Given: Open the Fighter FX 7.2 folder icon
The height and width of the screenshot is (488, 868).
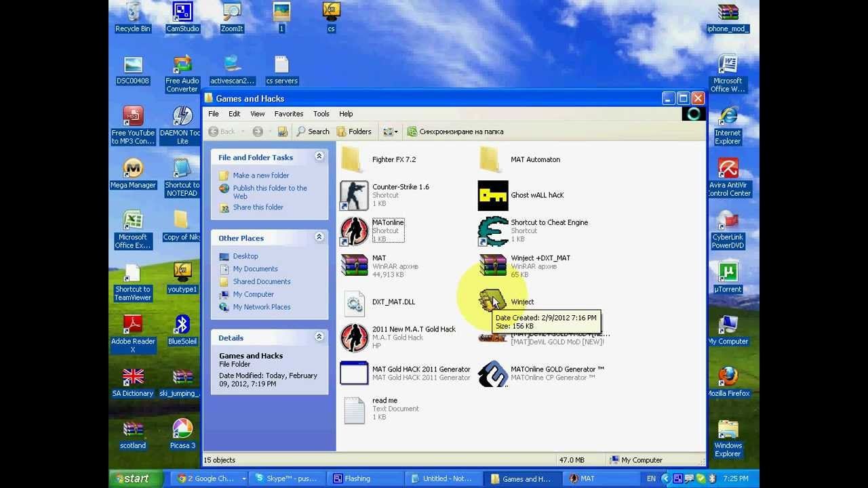Looking at the screenshot, I should [x=351, y=159].
